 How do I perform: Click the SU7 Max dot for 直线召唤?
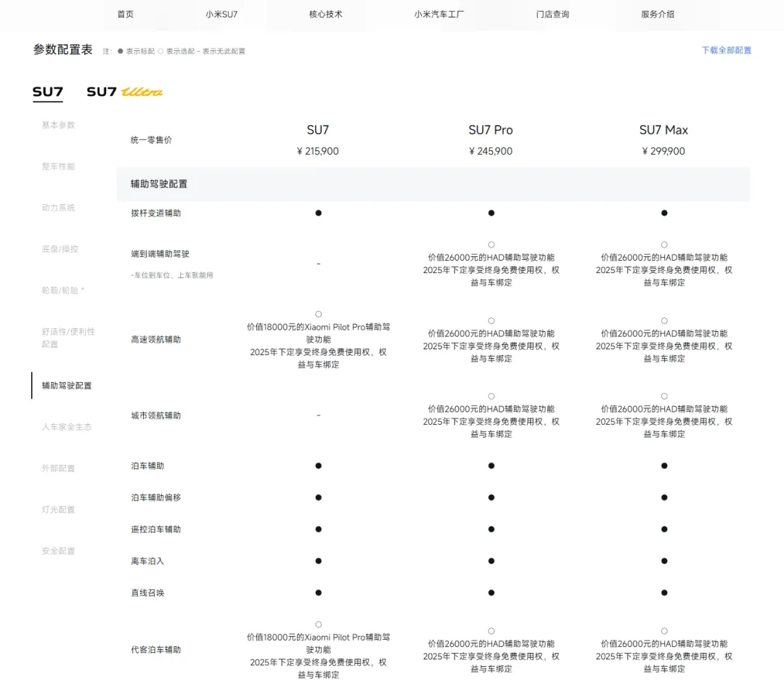pos(664,592)
